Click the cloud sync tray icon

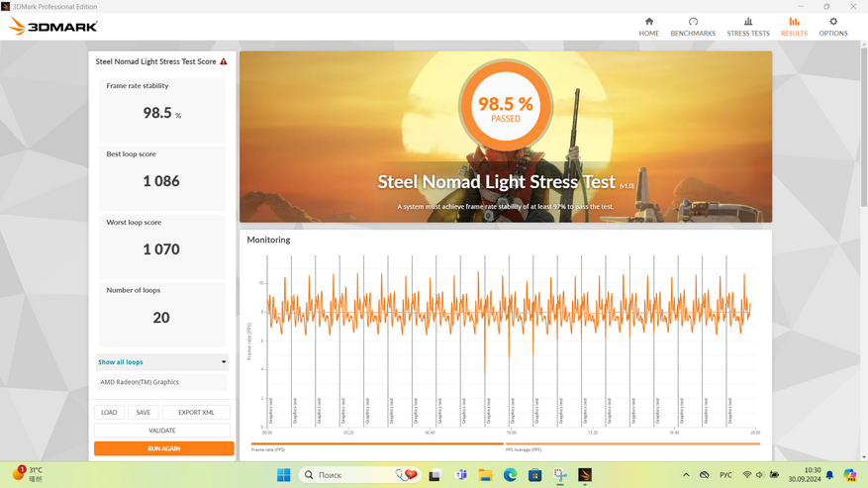point(704,475)
